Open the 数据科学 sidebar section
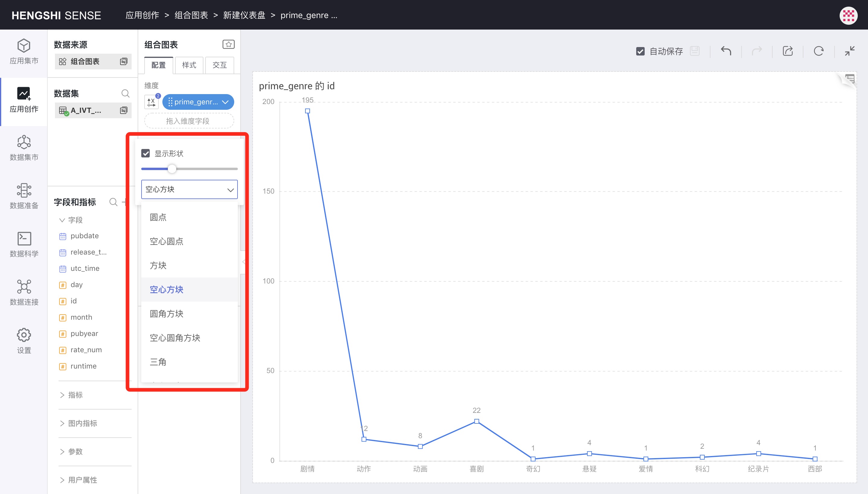This screenshot has height=494, width=868. (x=24, y=245)
